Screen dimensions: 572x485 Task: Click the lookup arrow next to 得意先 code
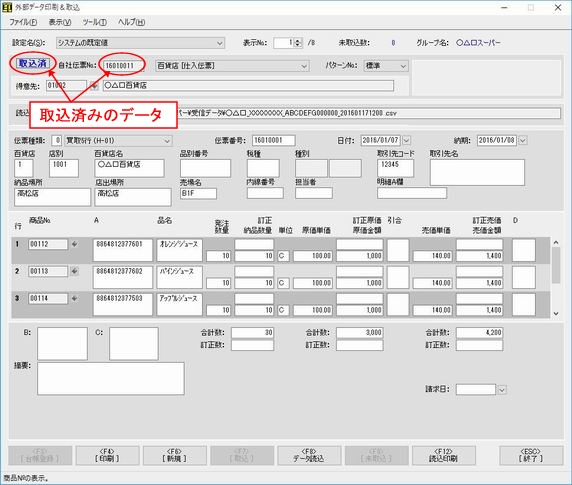point(94,86)
